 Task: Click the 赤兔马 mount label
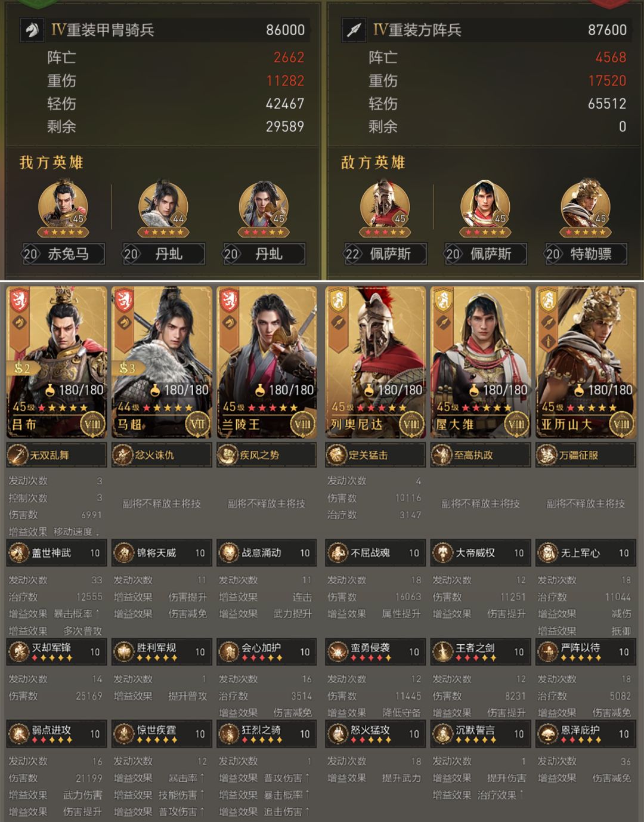(x=63, y=254)
